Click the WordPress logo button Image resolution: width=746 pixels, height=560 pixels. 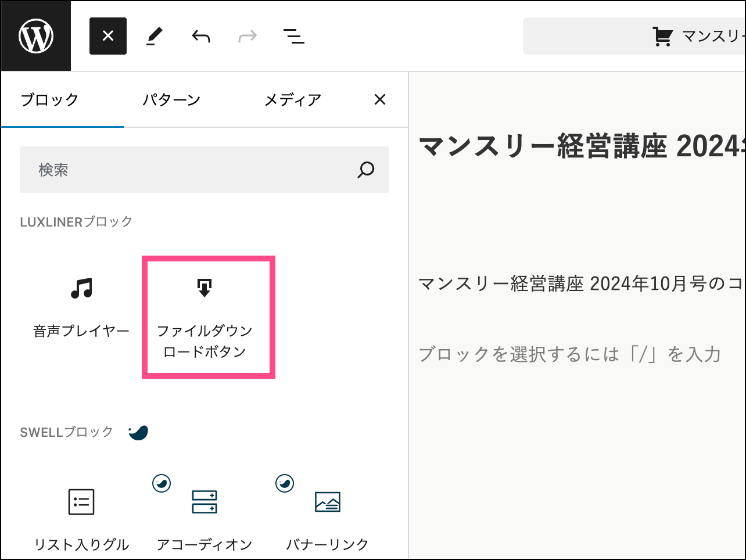pos(36,36)
